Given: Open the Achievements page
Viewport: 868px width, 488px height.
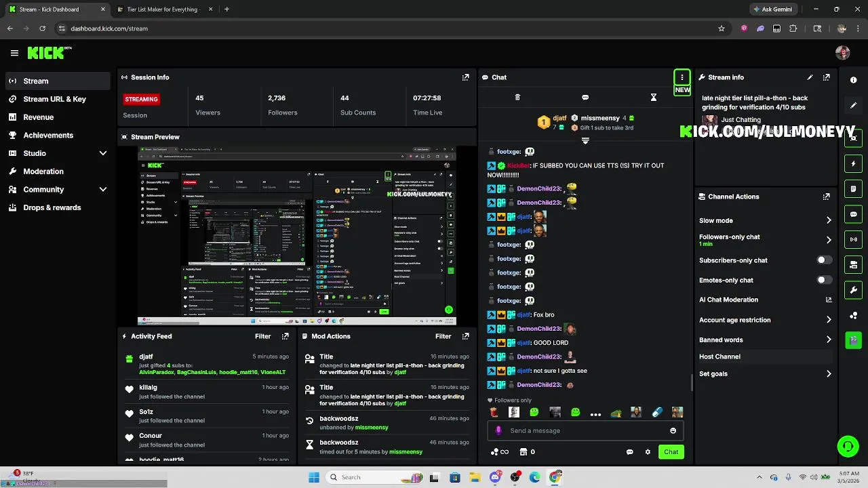Looking at the screenshot, I should point(58,135).
